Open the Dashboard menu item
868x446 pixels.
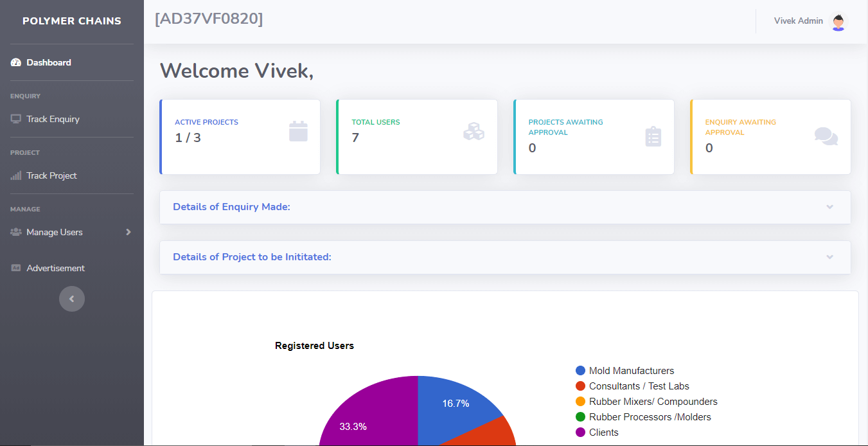(x=72, y=62)
